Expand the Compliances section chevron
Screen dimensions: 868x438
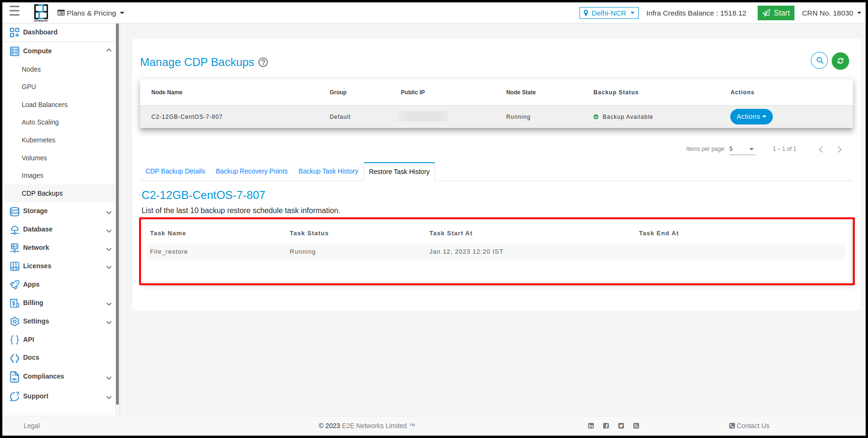109,378
